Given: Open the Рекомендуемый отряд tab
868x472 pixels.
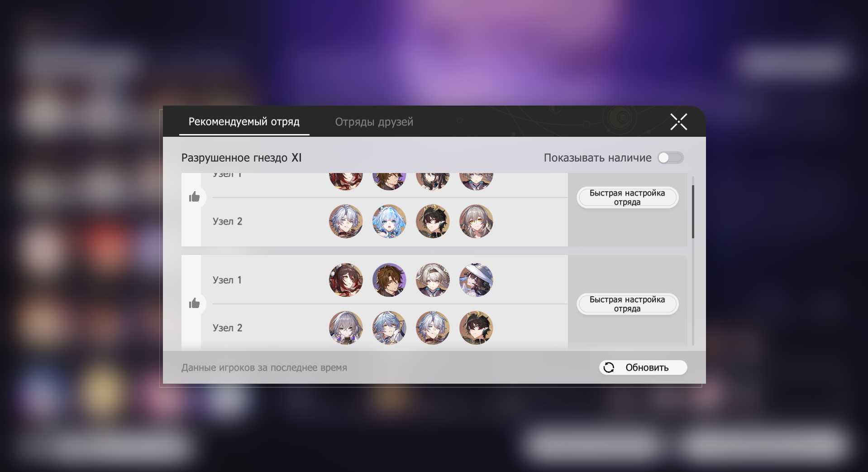Looking at the screenshot, I should click(x=244, y=122).
